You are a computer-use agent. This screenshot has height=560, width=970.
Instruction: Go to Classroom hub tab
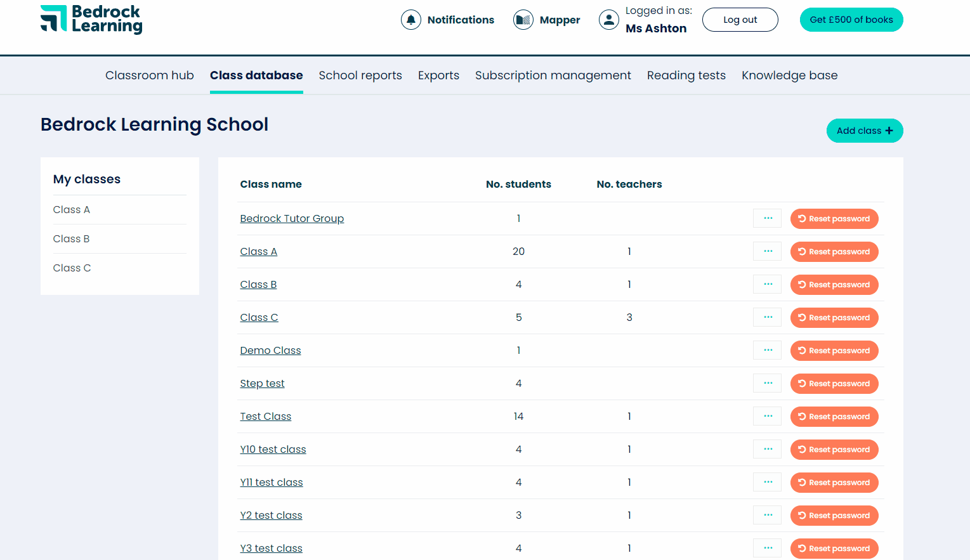[x=150, y=75]
